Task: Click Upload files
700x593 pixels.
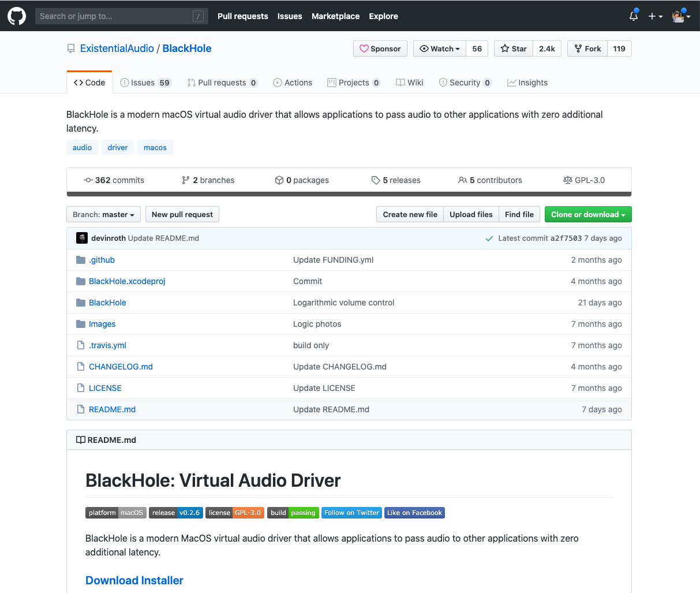Action: (x=471, y=214)
